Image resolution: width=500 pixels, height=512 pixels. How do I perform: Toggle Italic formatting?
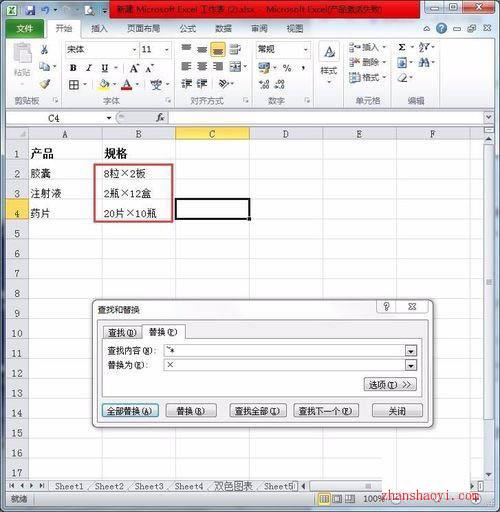point(89,68)
